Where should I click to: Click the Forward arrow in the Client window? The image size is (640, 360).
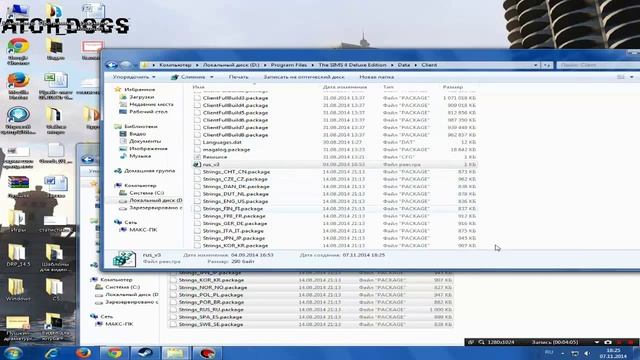[x=126, y=65]
